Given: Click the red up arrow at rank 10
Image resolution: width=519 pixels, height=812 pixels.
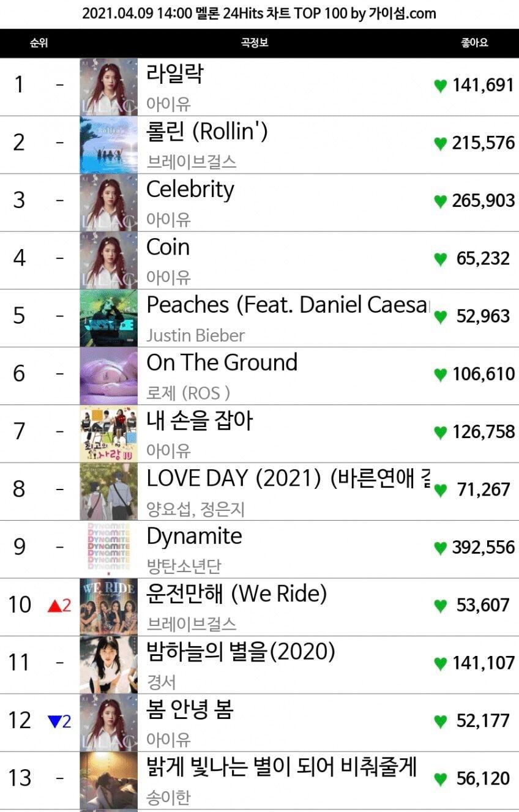Looking at the screenshot, I should pyautogui.click(x=55, y=606).
